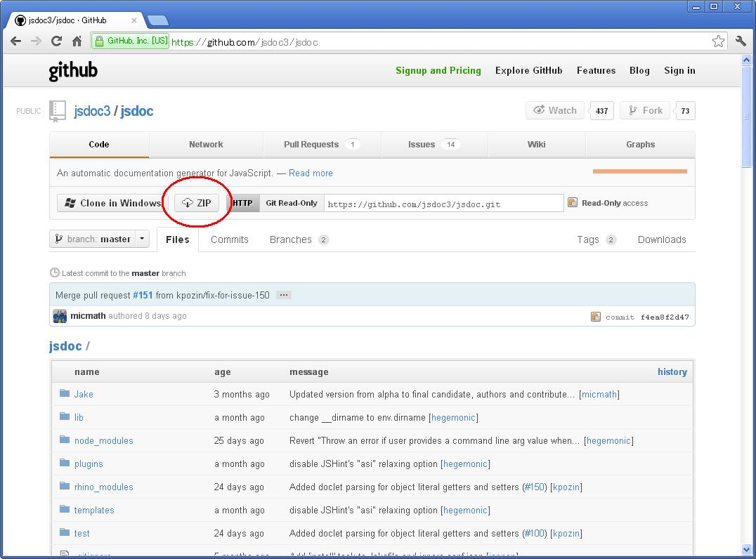Screen dimensions: 756x559
Task: Copy clone URL with clipboard icon
Action: 573,202
